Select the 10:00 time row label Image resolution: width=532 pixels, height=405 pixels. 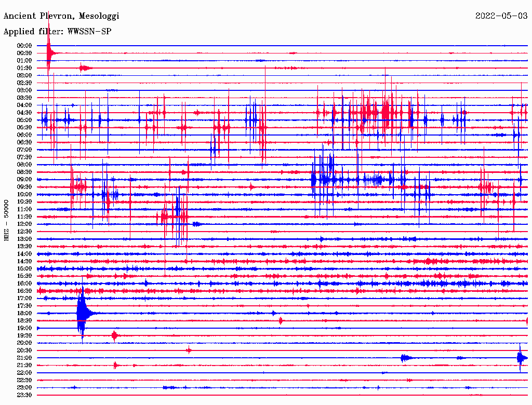click(24, 195)
